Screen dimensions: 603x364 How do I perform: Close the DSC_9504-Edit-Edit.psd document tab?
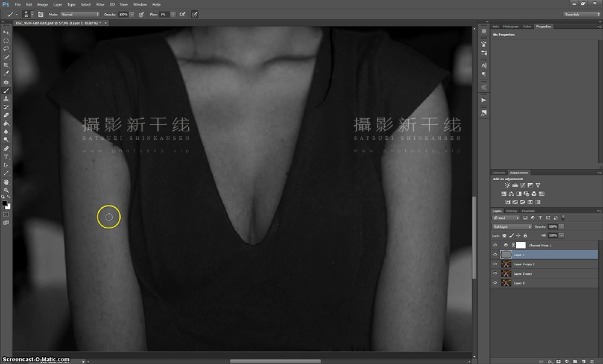(106, 23)
